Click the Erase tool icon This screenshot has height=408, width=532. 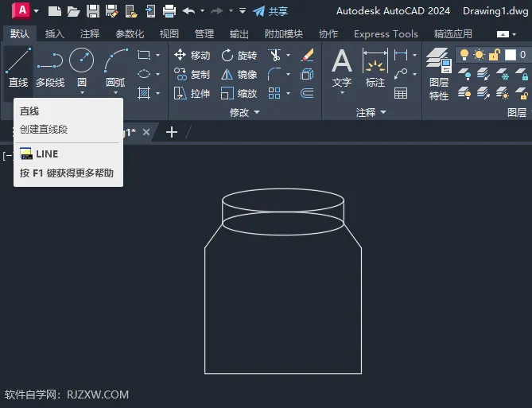click(307, 55)
